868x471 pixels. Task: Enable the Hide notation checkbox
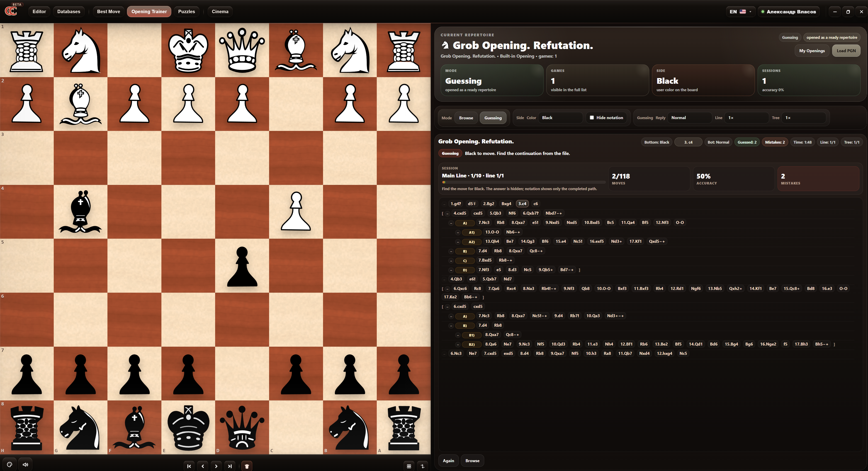pyautogui.click(x=592, y=118)
